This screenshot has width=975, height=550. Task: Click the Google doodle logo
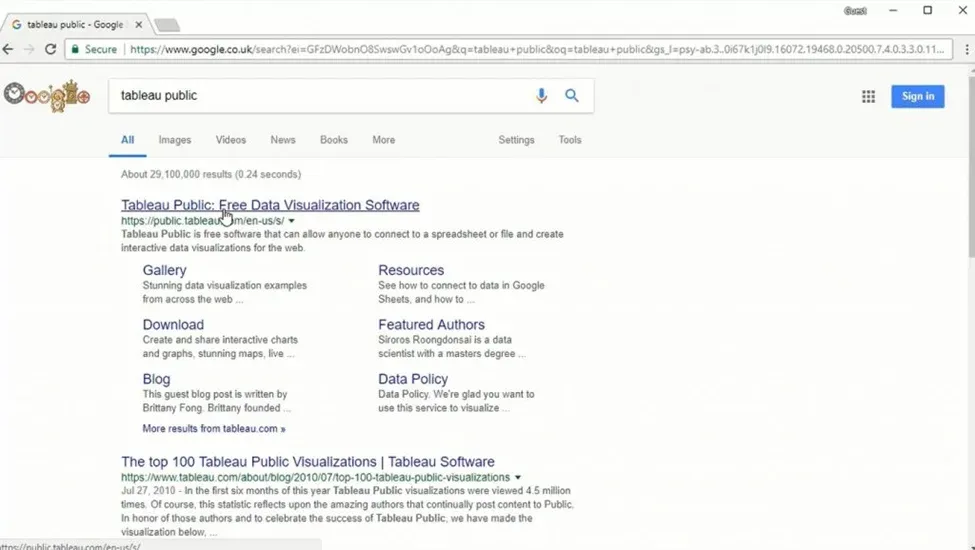click(47, 95)
